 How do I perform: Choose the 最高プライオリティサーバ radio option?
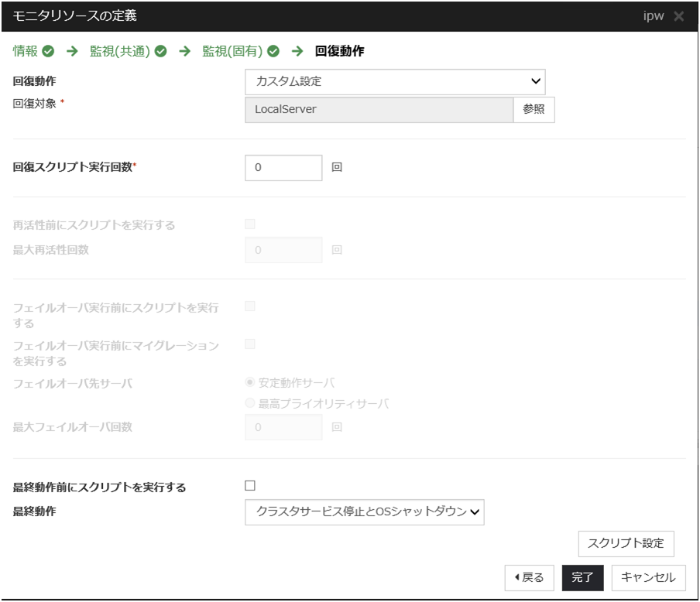[x=250, y=403]
